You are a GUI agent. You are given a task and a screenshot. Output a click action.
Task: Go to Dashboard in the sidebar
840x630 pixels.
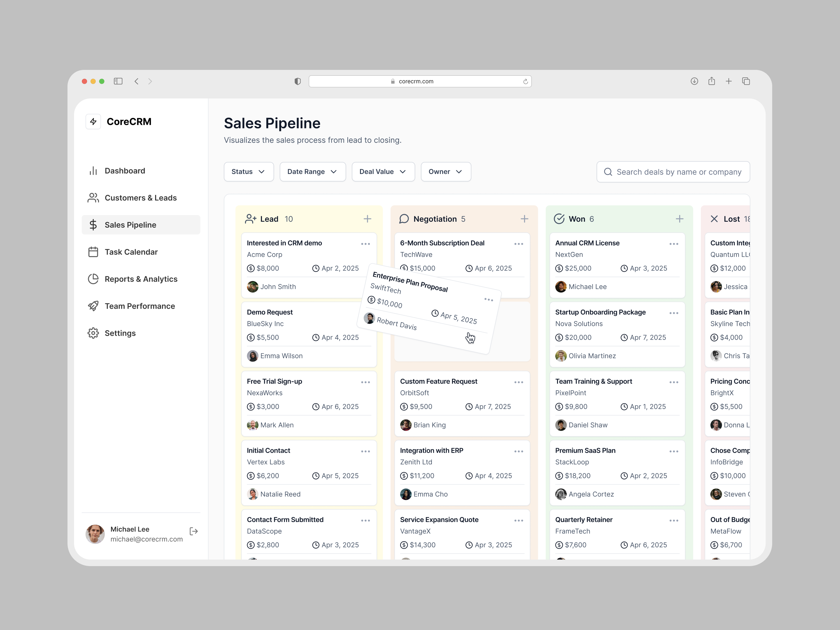pos(124,171)
